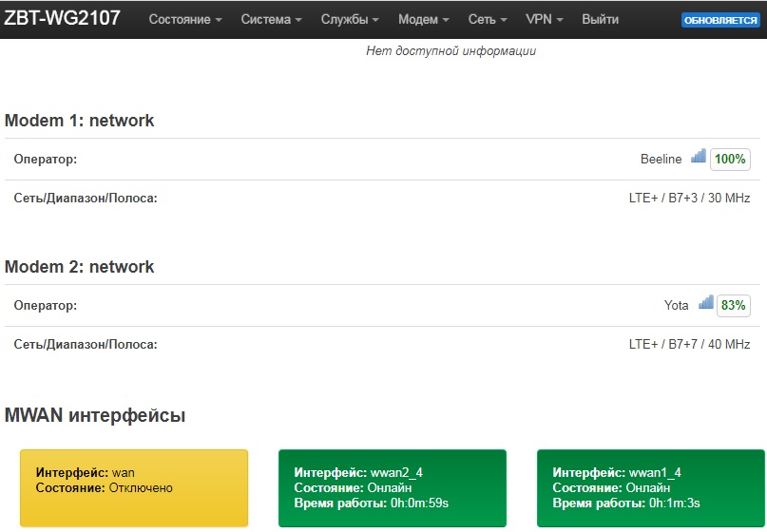Click the yellow wan interface card
Viewport: 767px width, 532px height.
(134, 488)
